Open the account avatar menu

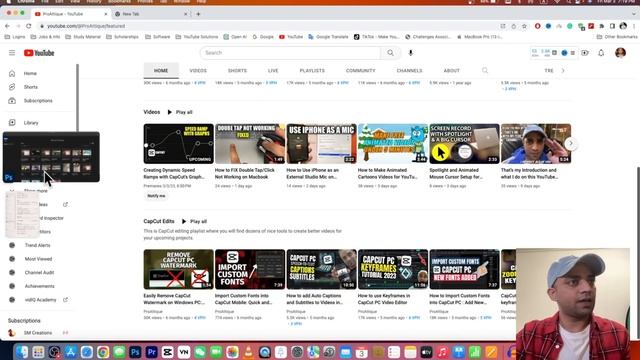point(620,53)
